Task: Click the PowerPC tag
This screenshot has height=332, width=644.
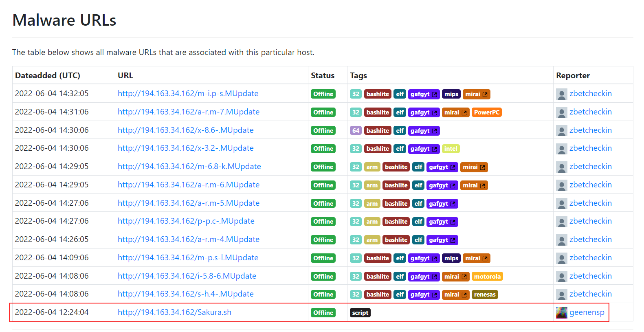Action: pyautogui.click(x=487, y=112)
